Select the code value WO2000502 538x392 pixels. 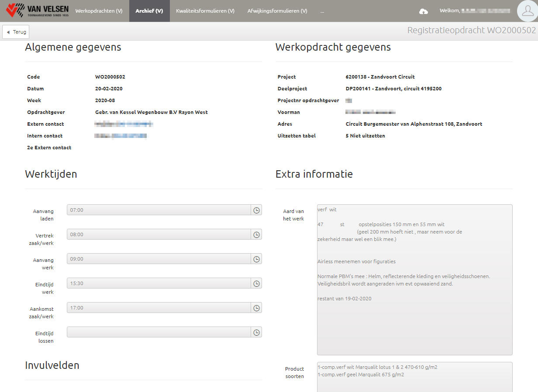click(110, 77)
